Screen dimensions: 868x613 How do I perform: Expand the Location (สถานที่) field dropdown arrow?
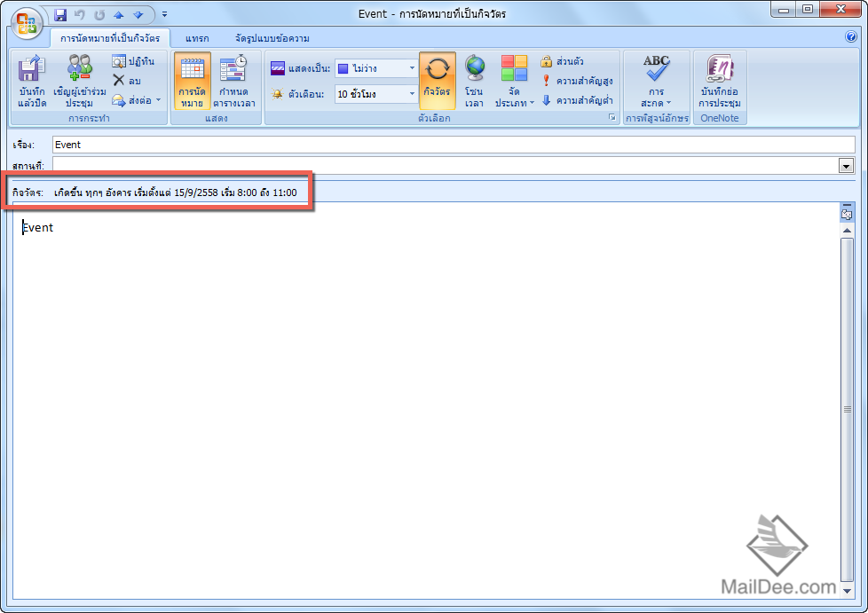[x=846, y=165]
